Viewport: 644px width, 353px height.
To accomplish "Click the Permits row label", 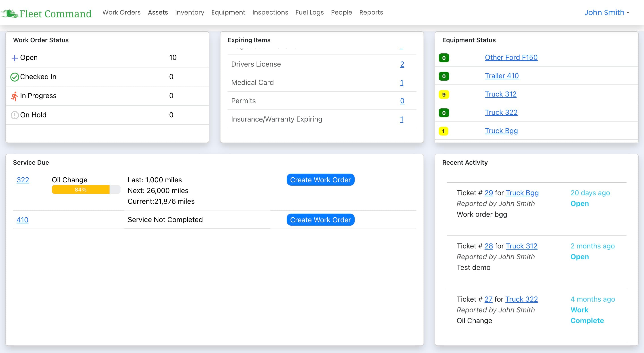I will click(x=243, y=101).
